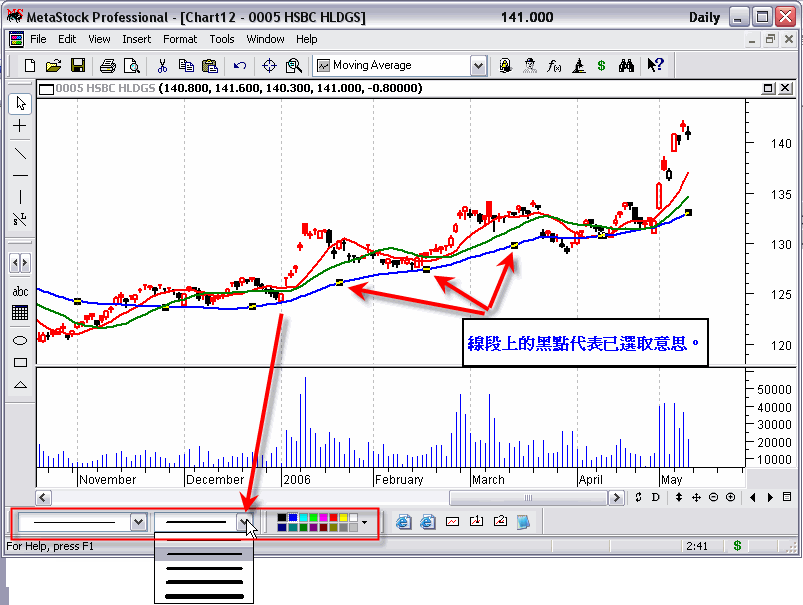Open the Window menu
This screenshot has width=803, height=605.
coord(265,39)
